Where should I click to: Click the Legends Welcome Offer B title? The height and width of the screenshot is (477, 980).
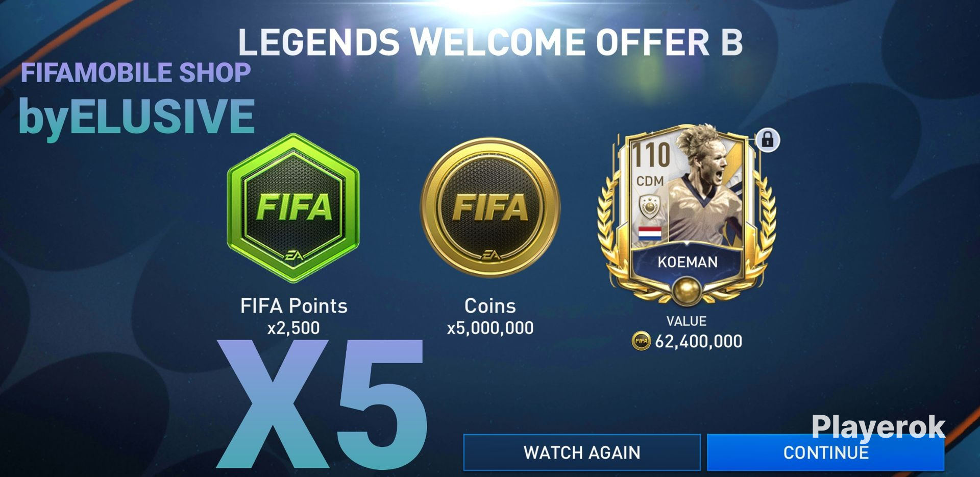(x=490, y=42)
